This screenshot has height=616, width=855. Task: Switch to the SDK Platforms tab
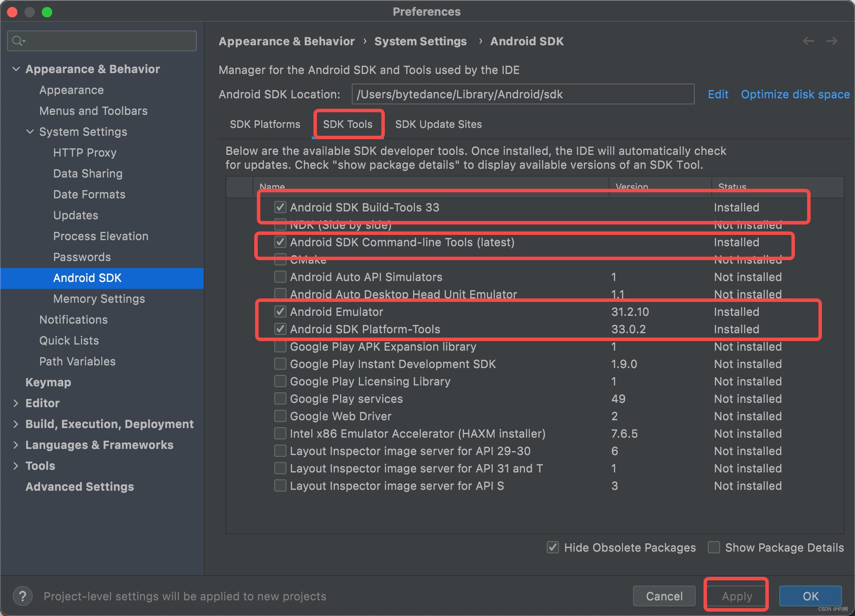point(265,124)
